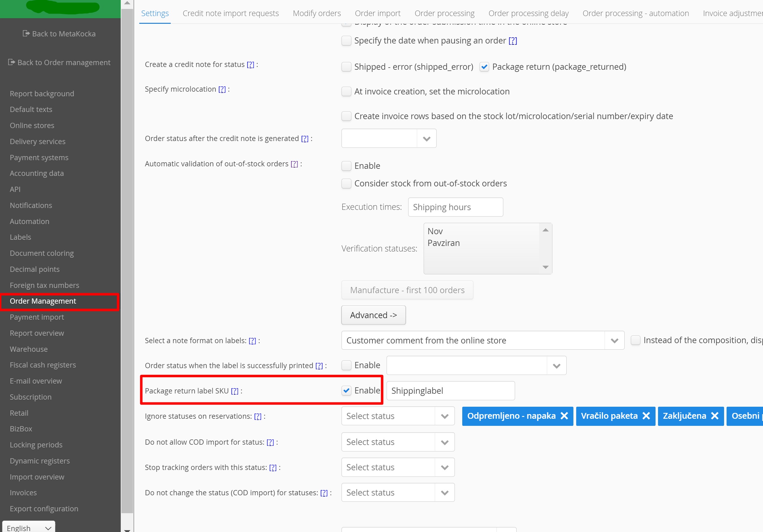Enable automatic validation of out-of-stock orders
This screenshot has width=763, height=532.
pos(346,166)
